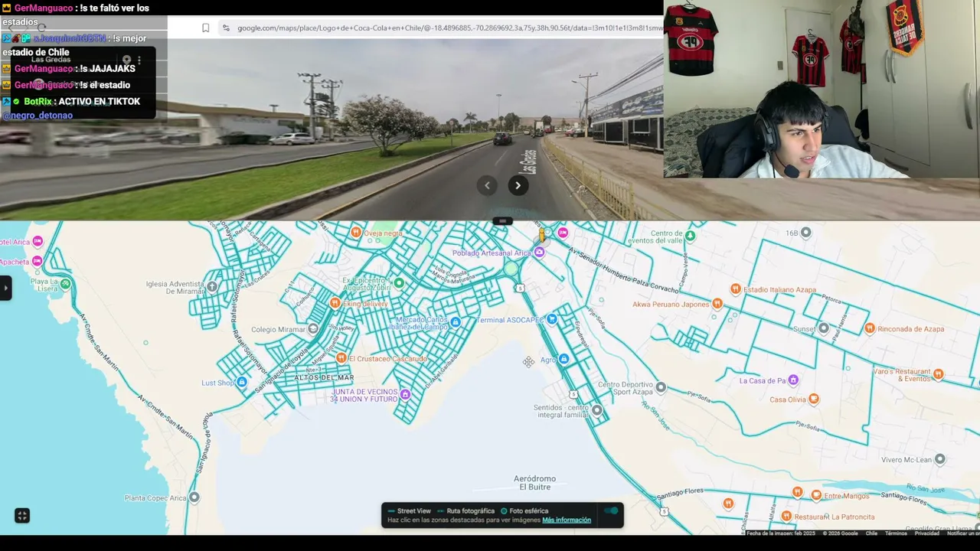Click the Google Maps URL address bar
Viewport: 980px width, 551px height.
449,28
